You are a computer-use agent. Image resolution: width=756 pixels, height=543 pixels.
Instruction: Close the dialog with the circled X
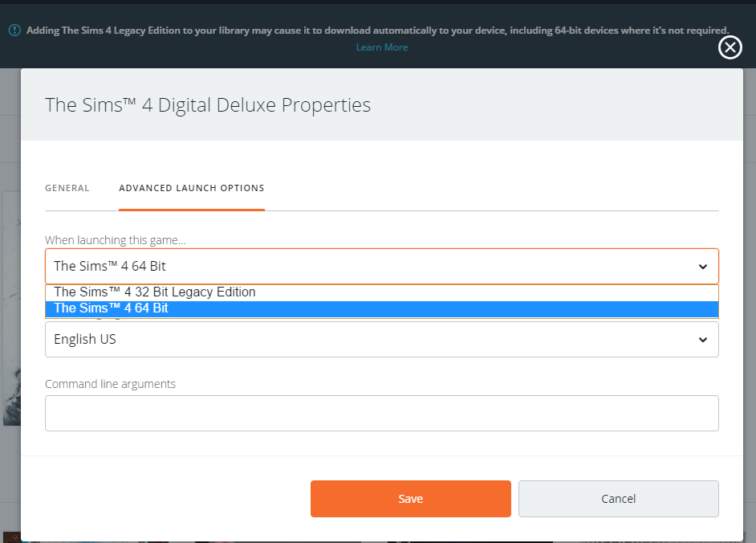point(730,48)
